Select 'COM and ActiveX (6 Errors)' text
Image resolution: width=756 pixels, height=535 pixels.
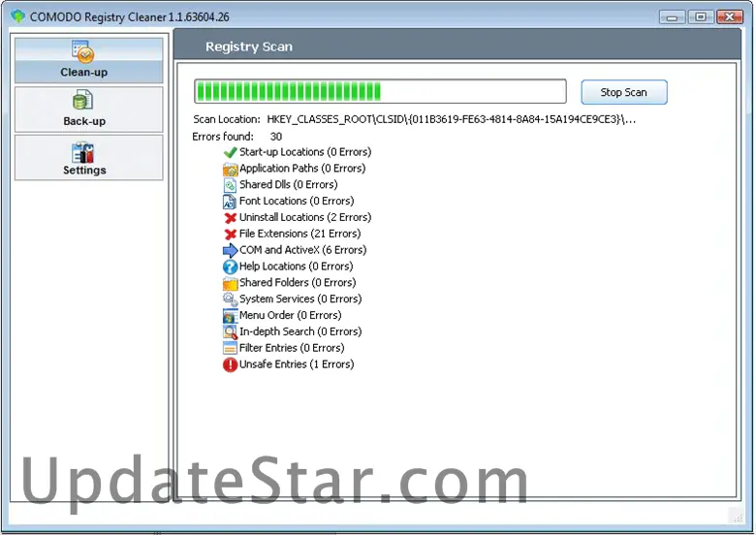coord(302,250)
